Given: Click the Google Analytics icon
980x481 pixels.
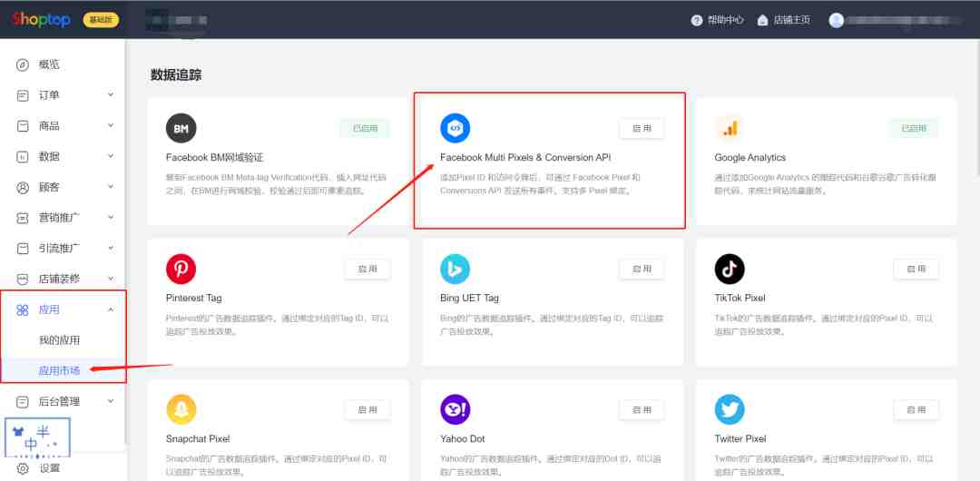Looking at the screenshot, I should tap(730, 128).
